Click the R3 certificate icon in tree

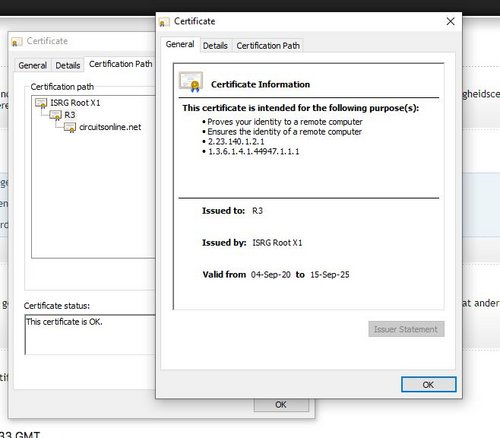tap(55, 115)
